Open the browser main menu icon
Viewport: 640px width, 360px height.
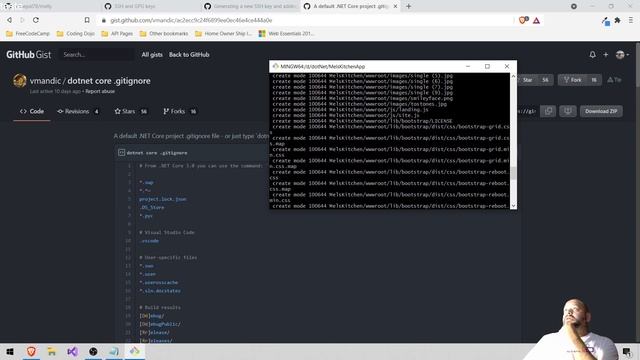tap(631, 20)
